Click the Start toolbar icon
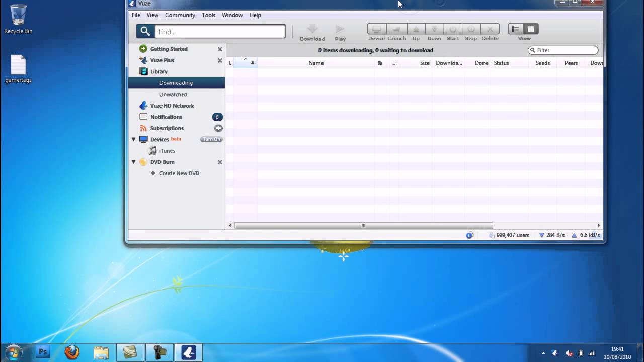The width and height of the screenshot is (644, 362). 453,29
